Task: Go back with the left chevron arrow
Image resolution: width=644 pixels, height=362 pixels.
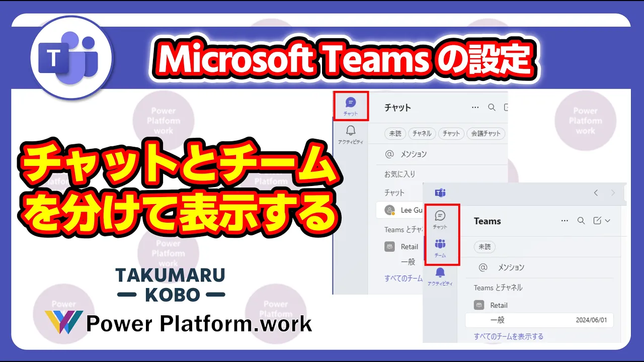Action: tap(596, 193)
